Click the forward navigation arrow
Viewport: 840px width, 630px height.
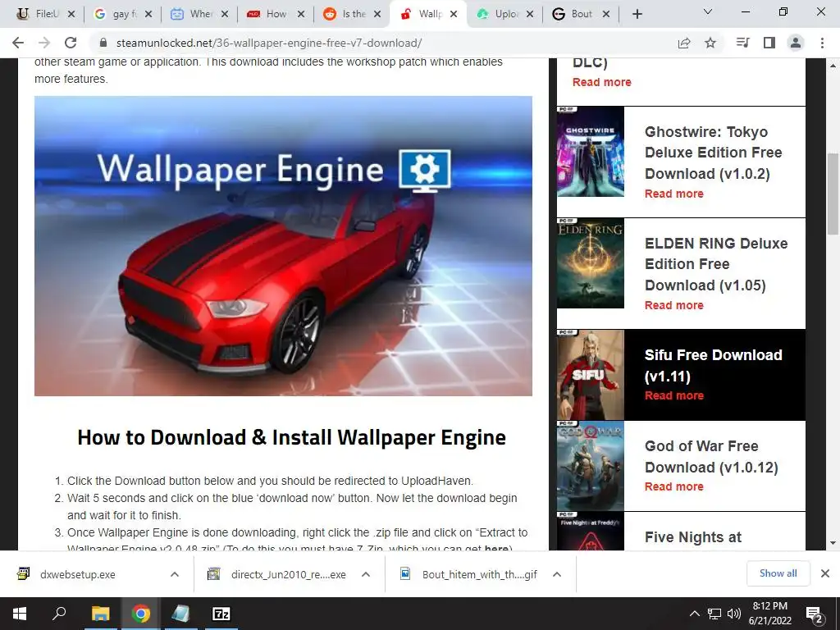click(x=44, y=43)
